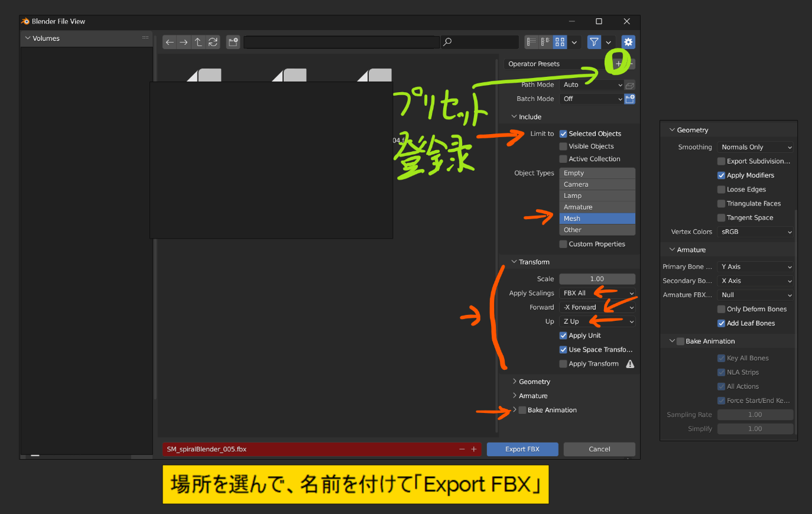Switch to thumbnails display mode
This screenshot has height=514, width=812.
[560, 42]
